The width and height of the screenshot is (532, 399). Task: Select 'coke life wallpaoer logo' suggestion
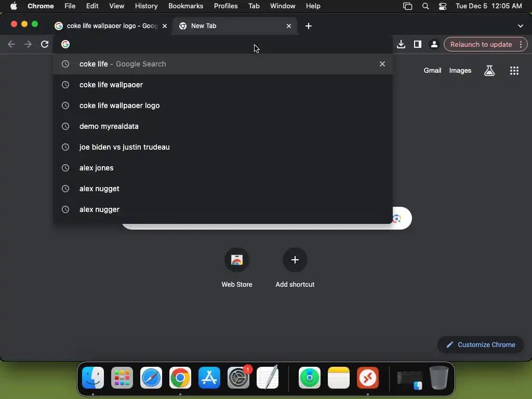(223, 105)
